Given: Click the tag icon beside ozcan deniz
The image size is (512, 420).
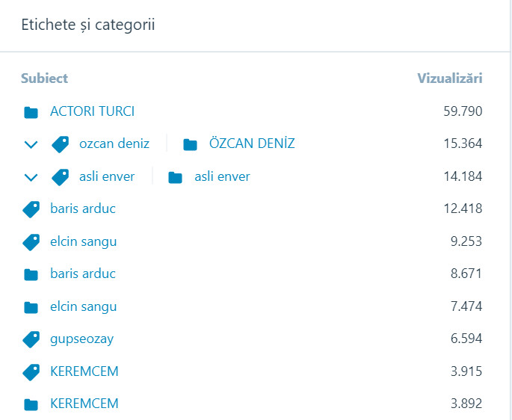Looking at the screenshot, I should [61, 144].
